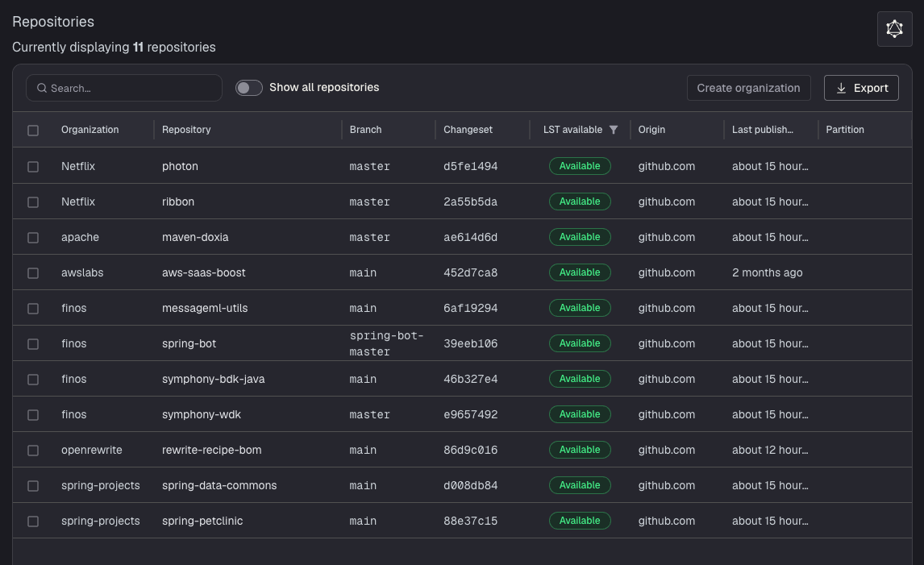Check the spring-data-commons row checkbox

(x=33, y=485)
